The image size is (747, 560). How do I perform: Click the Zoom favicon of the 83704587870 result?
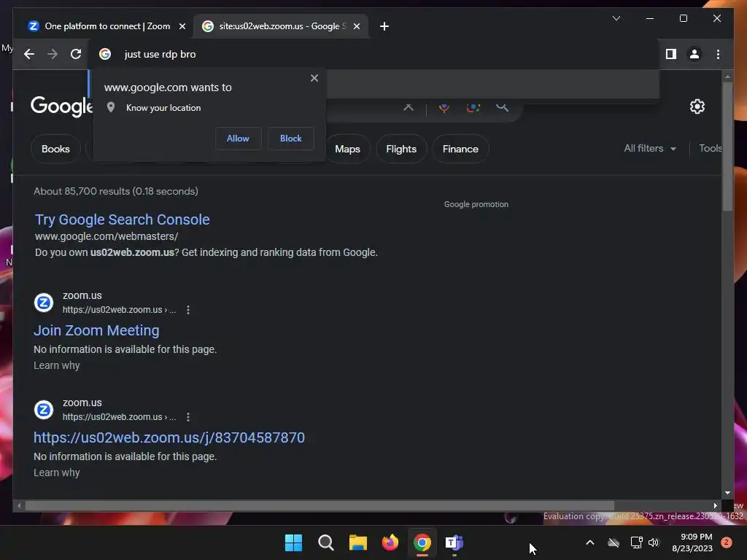tap(44, 410)
